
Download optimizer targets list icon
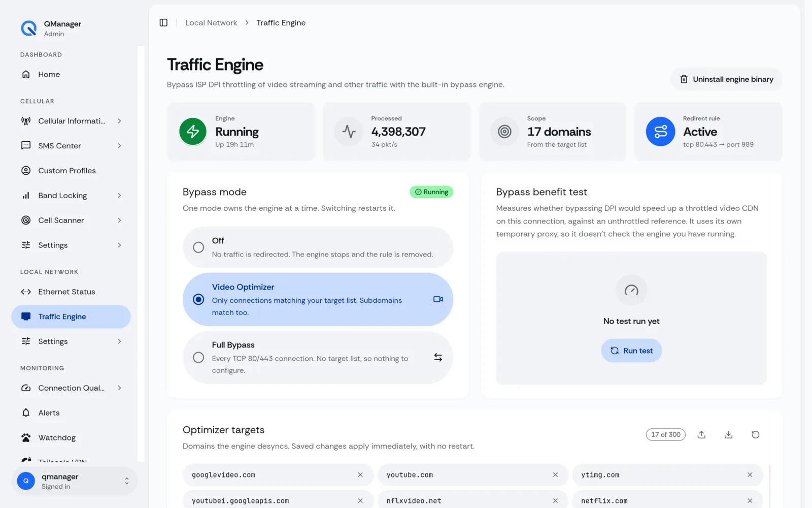[x=728, y=435]
